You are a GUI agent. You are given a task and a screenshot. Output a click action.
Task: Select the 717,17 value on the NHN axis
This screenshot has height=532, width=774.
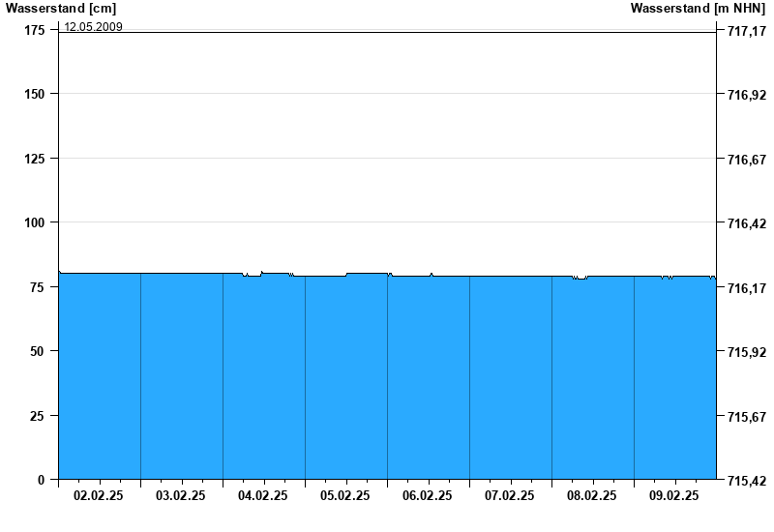pos(746,32)
